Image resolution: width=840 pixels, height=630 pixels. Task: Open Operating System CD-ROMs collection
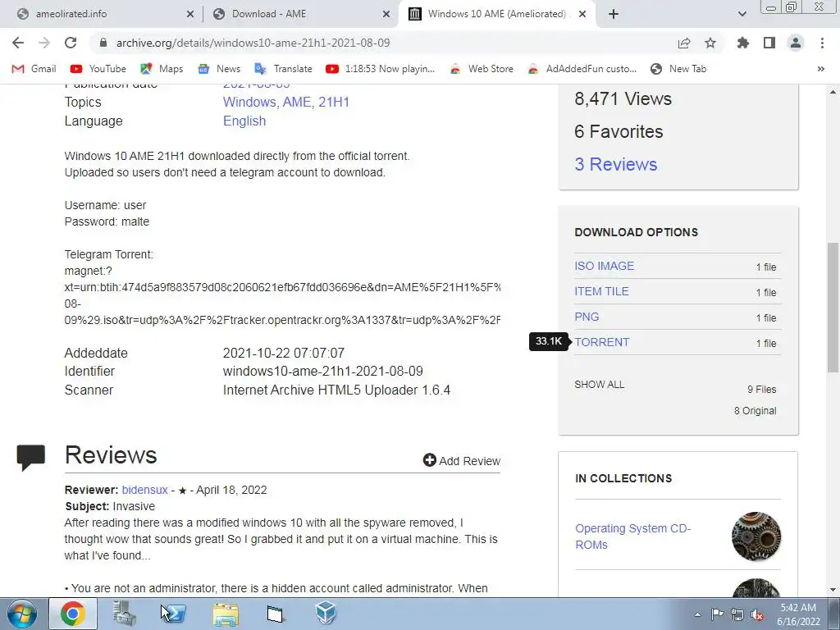[x=633, y=536]
